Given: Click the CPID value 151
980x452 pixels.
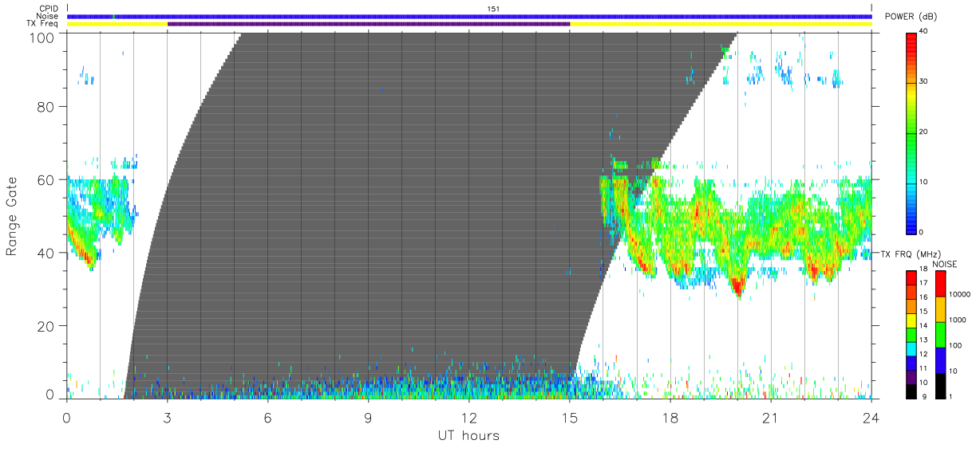Looking at the screenshot, I should 493,9.
